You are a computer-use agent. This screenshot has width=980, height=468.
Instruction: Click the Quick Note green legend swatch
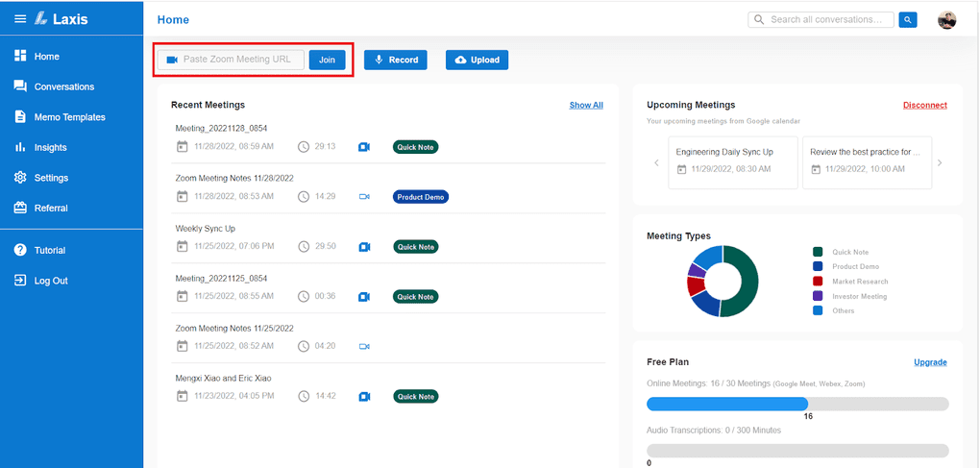[x=818, y=252]
